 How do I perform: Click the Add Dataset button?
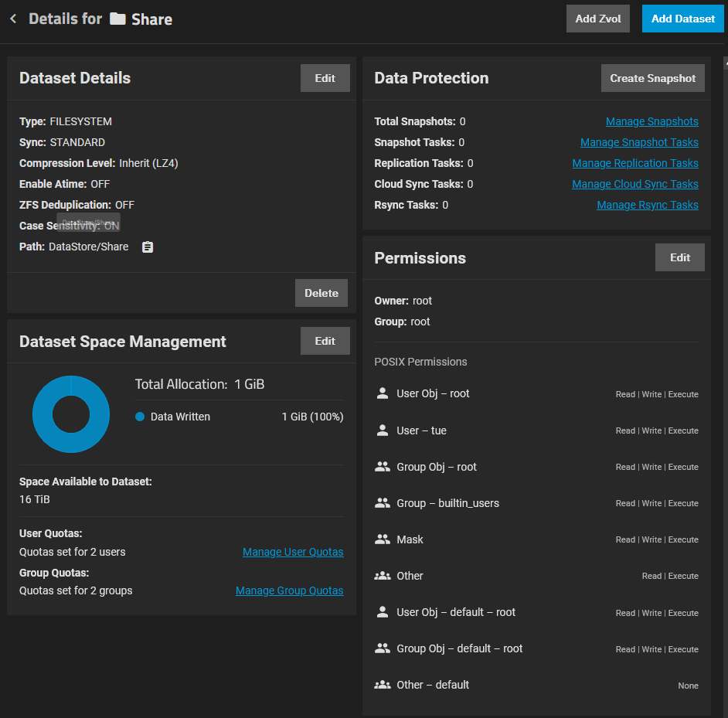click(x=683, y=19)
